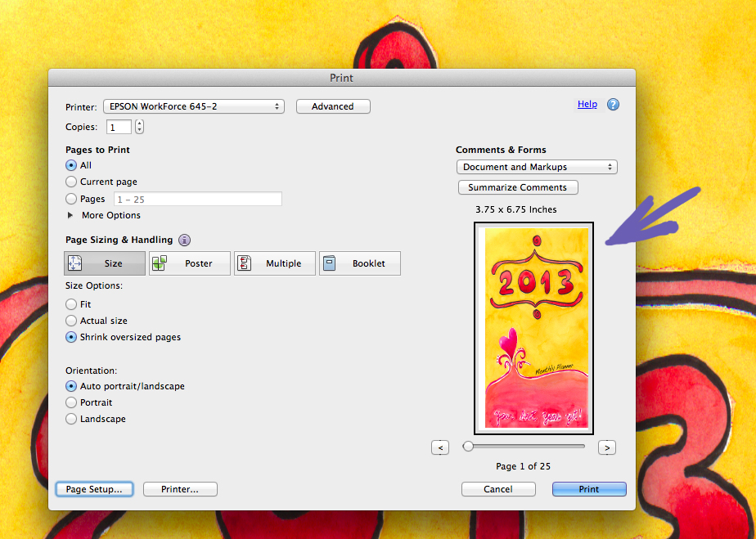Click the Summarize Comments button
The image size is (756, 539).
tap(518, 187)
